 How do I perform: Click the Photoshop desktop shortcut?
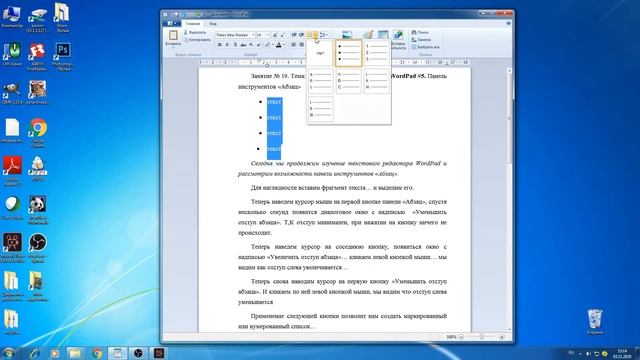coord(62,56)
